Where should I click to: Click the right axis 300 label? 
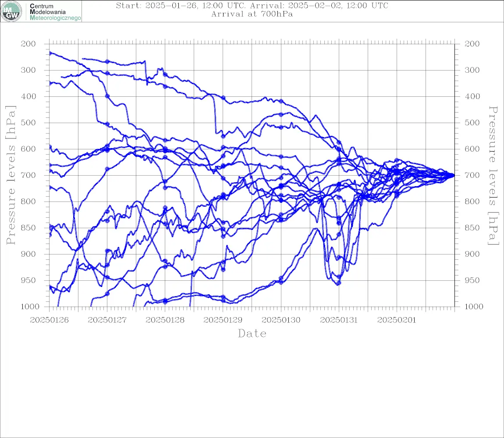click(x=472, y=70)
